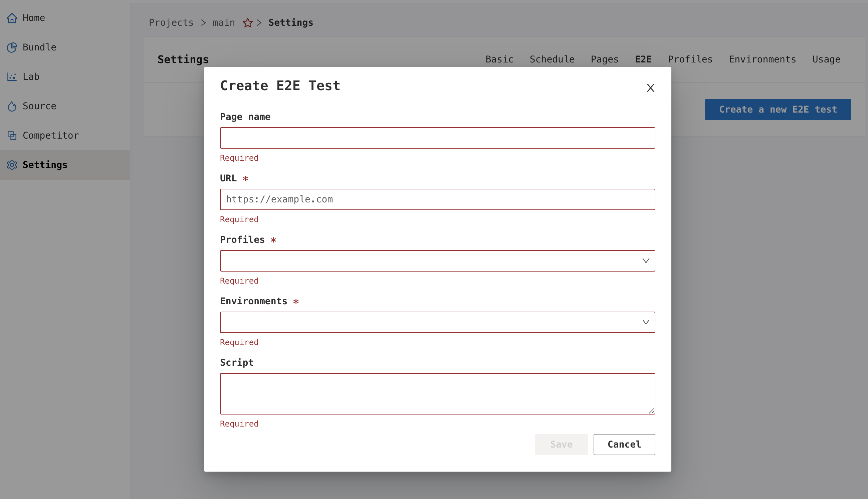Switch to the Profiles settings tab
Viewport: 868px width, 499px height.
(690, 59)
